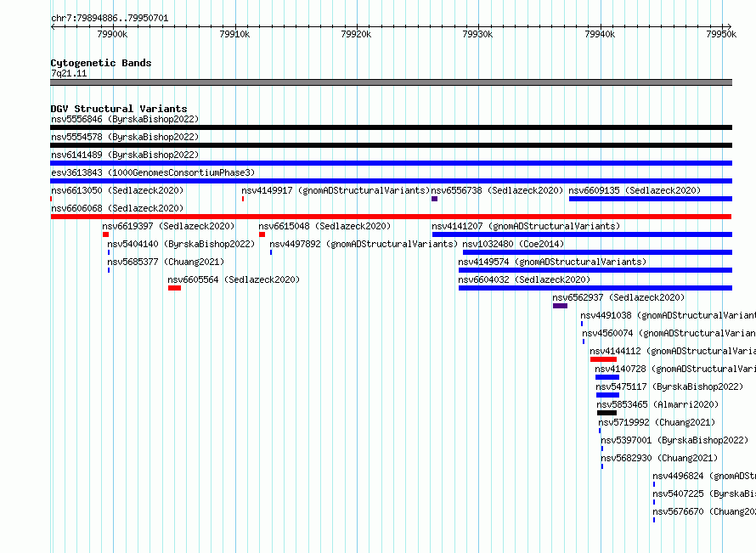Open nsv4560074 gnomAD variant label
Image resolution: width=756 pixels, height=553 pixels.
click(669, 333)
